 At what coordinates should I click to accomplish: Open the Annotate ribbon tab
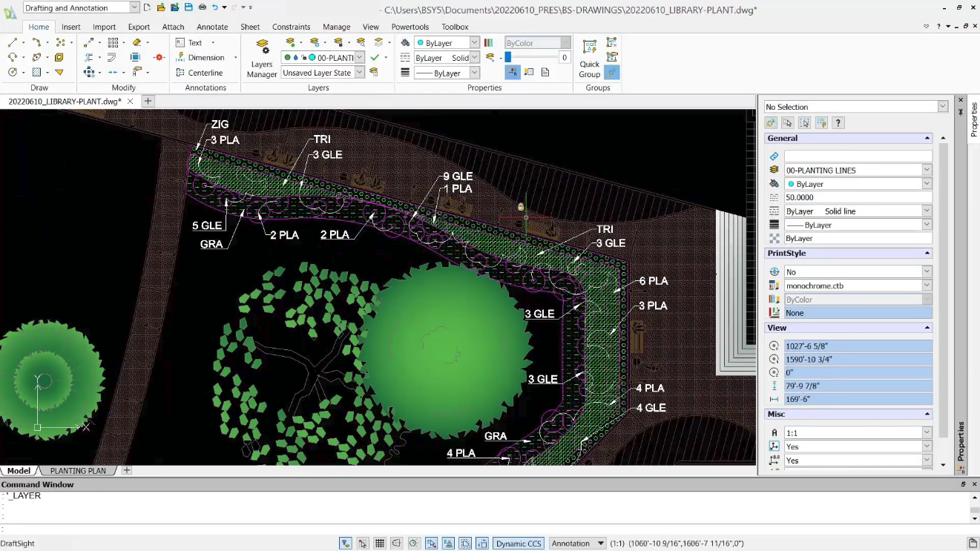click(212, 27)
